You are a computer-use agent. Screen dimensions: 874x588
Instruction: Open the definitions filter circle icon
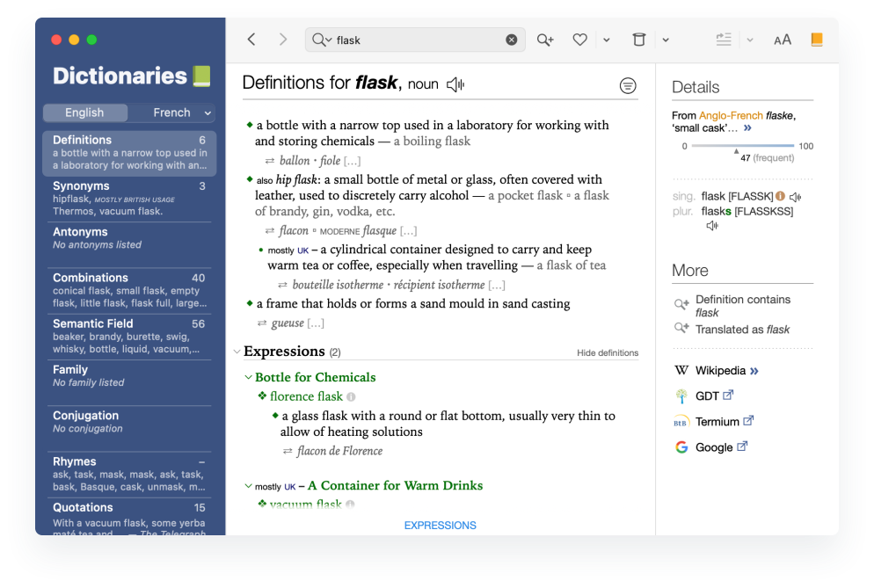coord(628,85)
